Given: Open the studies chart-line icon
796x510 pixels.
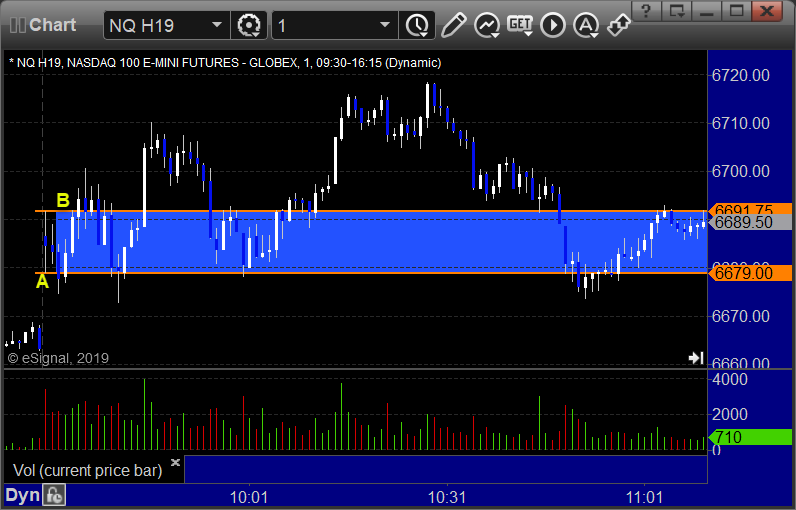Looking at the screenshot, I should [x=487, y=25].
